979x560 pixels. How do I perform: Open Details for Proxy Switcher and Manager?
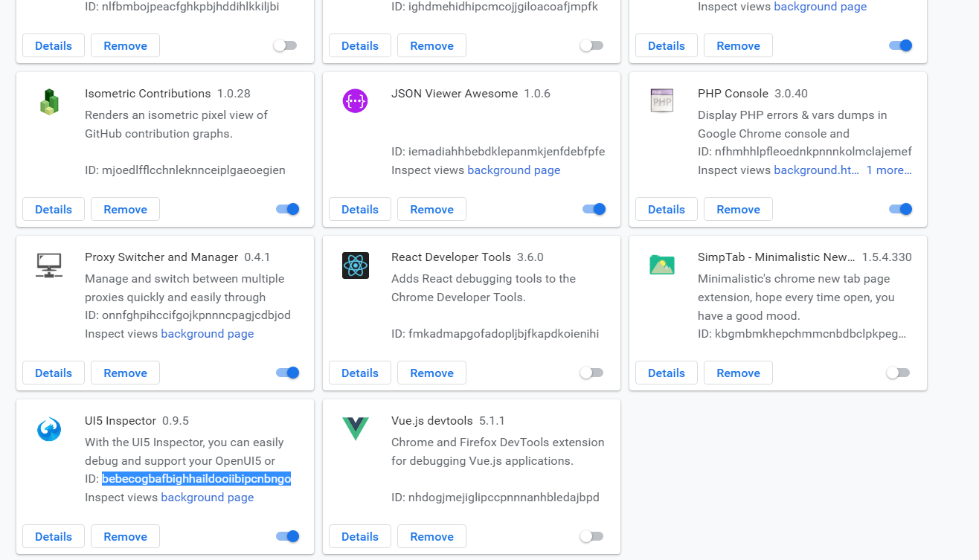(x=54, y=373)
